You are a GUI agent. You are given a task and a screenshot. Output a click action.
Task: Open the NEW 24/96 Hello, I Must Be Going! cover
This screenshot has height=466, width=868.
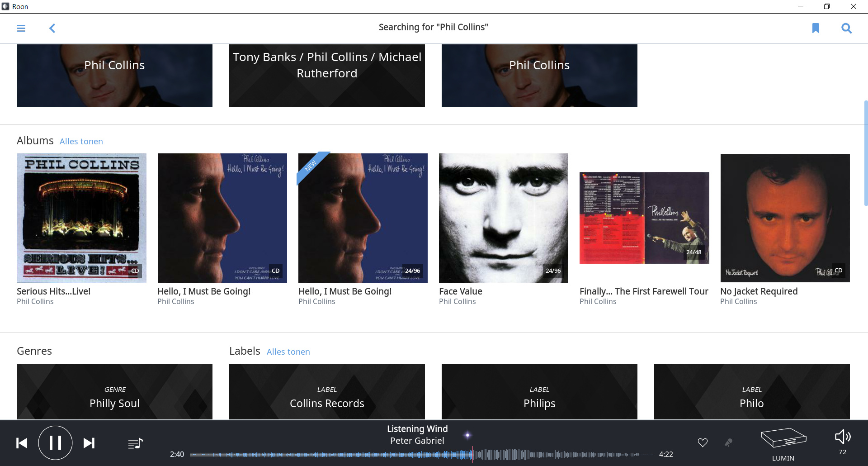click(x=363, y=218)
